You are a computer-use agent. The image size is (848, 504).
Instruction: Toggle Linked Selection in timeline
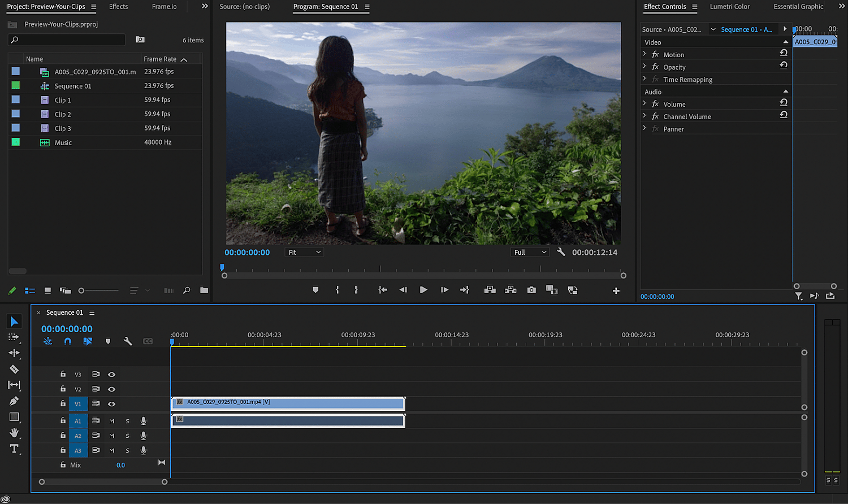click(88, 341)
